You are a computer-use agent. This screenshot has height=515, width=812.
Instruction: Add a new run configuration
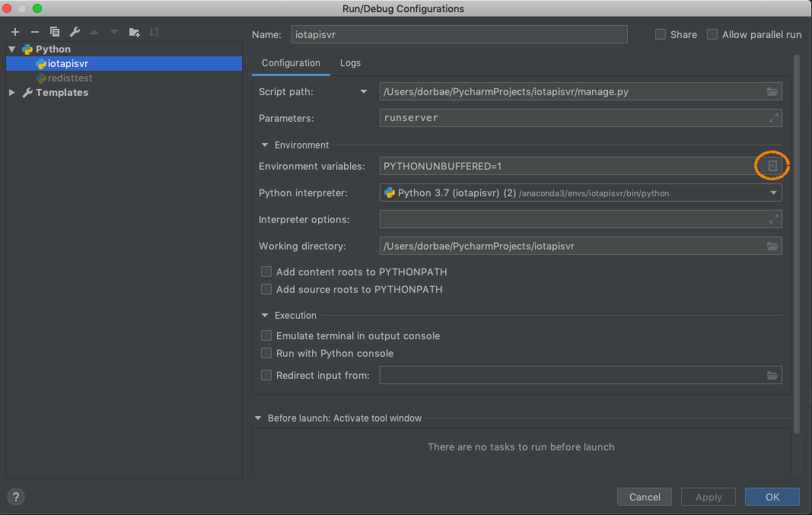[15, 32]
